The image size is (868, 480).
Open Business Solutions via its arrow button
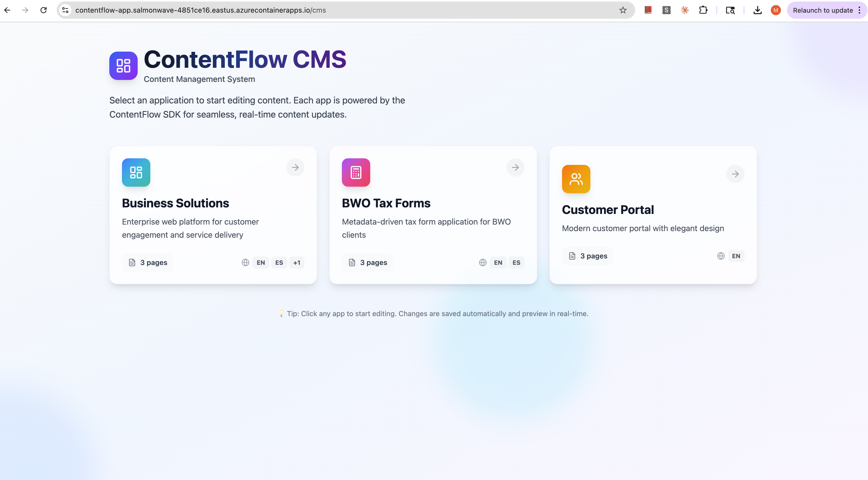295,167
